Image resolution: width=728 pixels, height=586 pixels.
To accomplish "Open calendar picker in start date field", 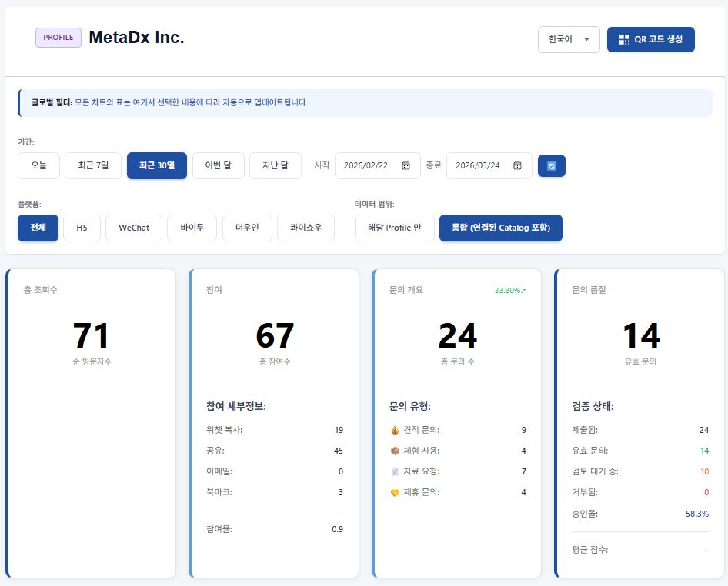I will [x=406, y=166].
